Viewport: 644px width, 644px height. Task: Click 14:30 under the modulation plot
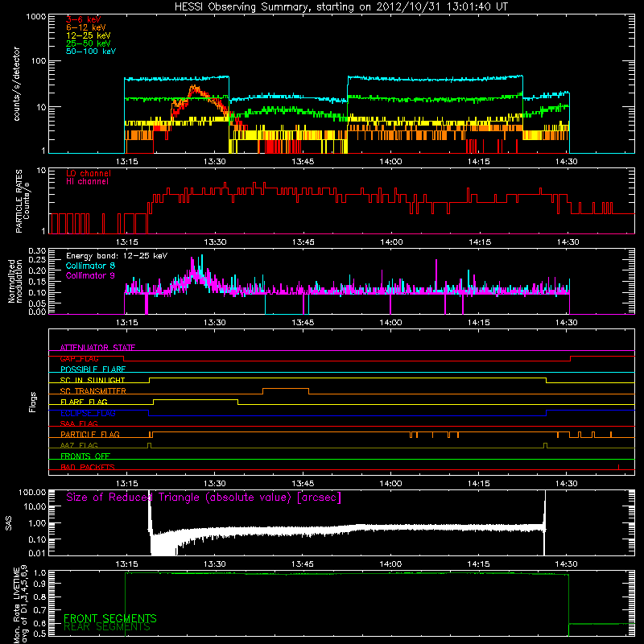568,323
